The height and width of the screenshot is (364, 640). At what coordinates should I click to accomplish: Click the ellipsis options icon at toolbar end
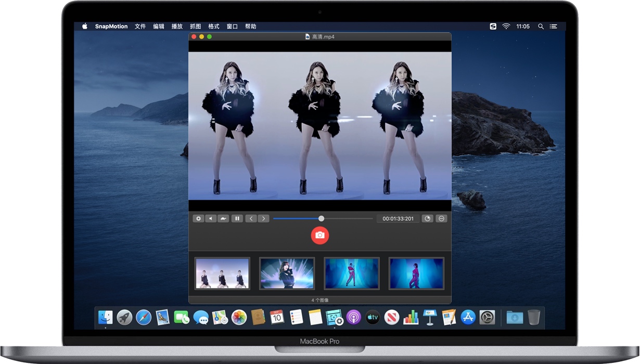(441, 218)
